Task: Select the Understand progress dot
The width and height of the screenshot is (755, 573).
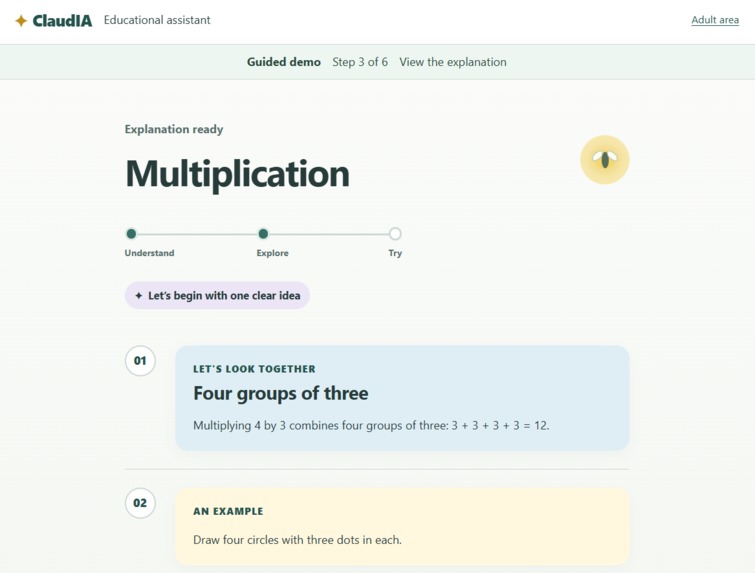Action: pyautogui.click(x=131, y=234)
